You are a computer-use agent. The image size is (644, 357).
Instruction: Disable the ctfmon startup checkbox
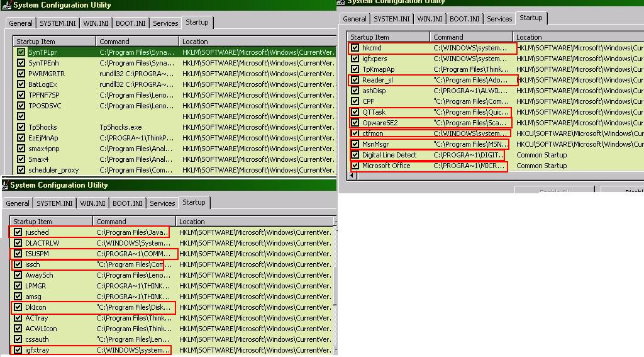pyautogui.click(x=355, y=133)
